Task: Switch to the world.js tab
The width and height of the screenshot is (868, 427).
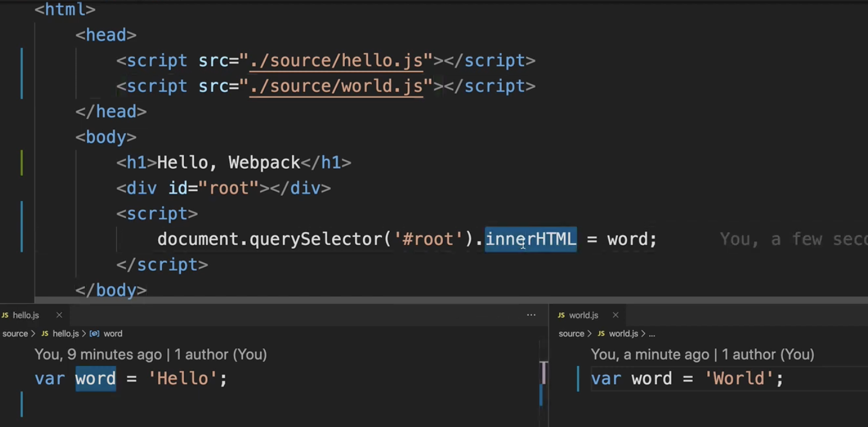Action: tap(583, 315)
